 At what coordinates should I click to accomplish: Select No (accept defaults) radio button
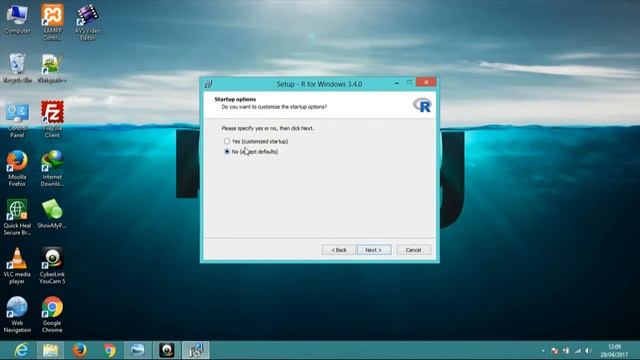227,151
